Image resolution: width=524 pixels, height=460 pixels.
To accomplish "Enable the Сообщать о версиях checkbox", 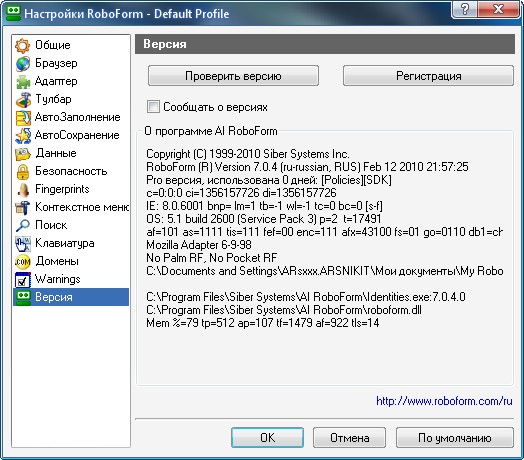I will pyautogui.click(x=153, y=107).
